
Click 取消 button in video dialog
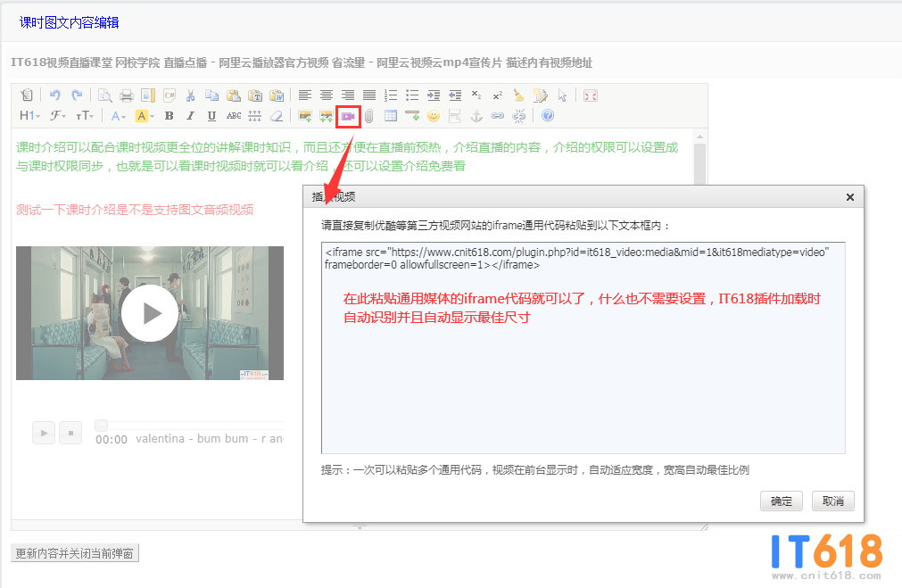833,501
